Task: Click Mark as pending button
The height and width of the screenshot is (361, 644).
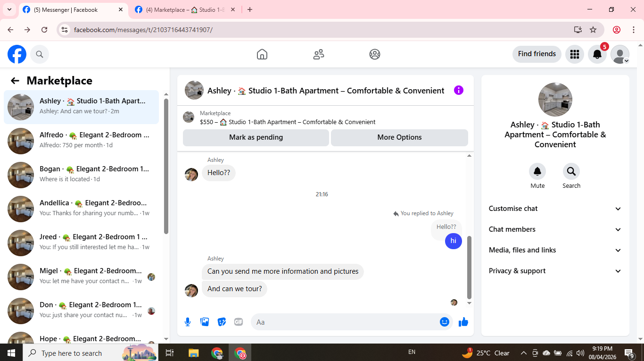Action: coord(256,137)
